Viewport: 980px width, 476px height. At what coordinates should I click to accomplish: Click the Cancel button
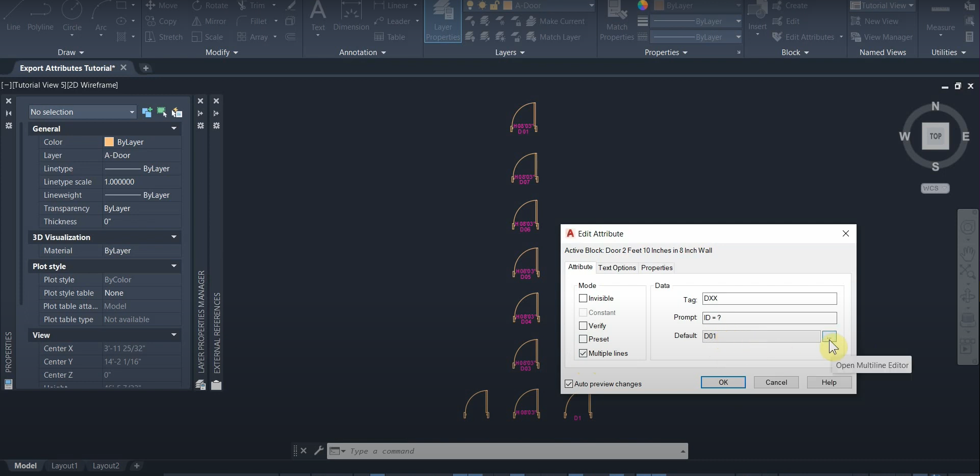coord(776,382)
